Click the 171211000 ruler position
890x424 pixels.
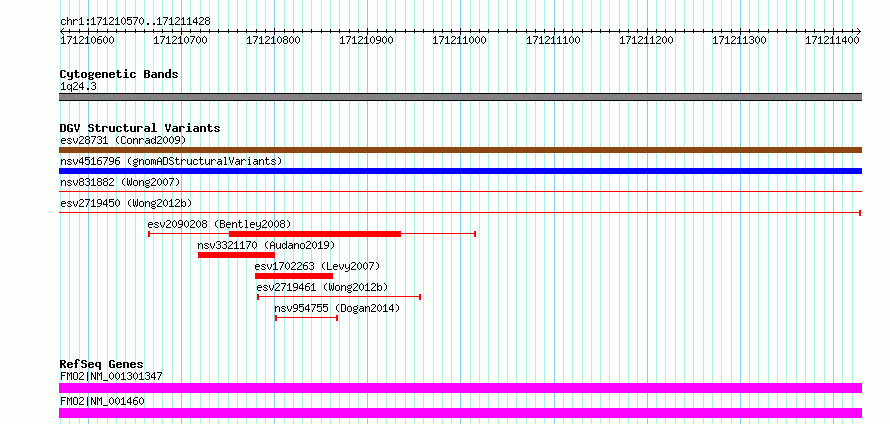point(460,40)
